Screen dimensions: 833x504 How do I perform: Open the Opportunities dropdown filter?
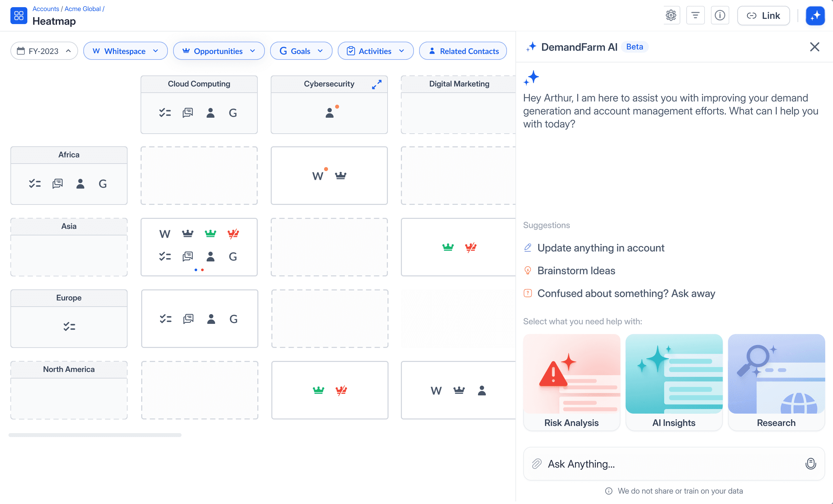[x=219, y=51]
